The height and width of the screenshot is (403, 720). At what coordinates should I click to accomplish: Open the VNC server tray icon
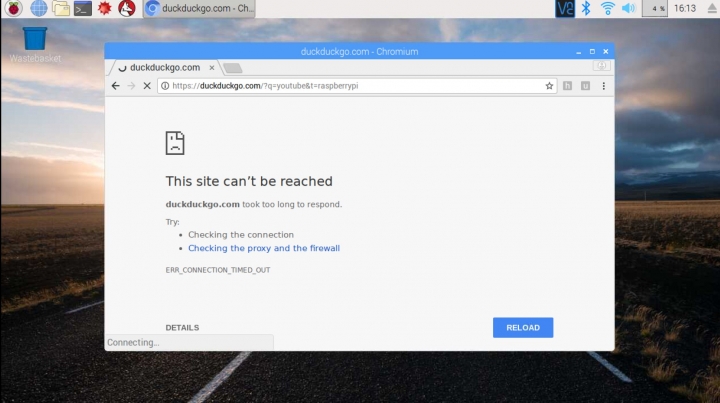564,8
